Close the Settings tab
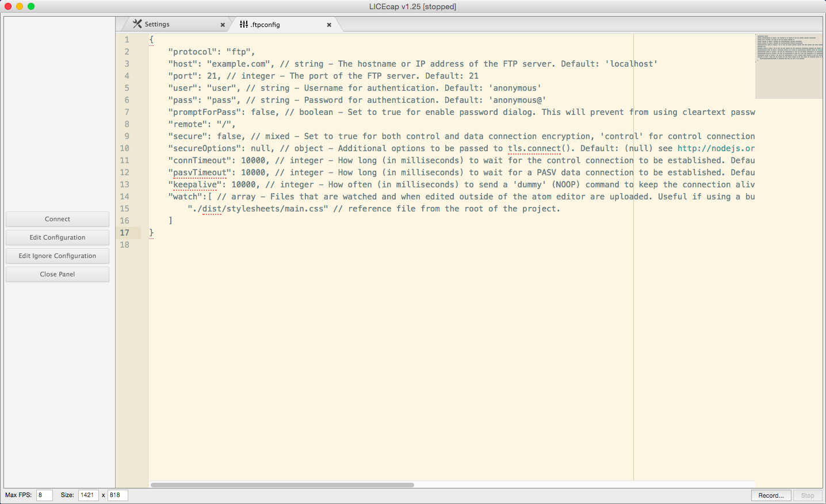Image resolution: width=826 pixels, height=504 pixels. click(223, 25)
